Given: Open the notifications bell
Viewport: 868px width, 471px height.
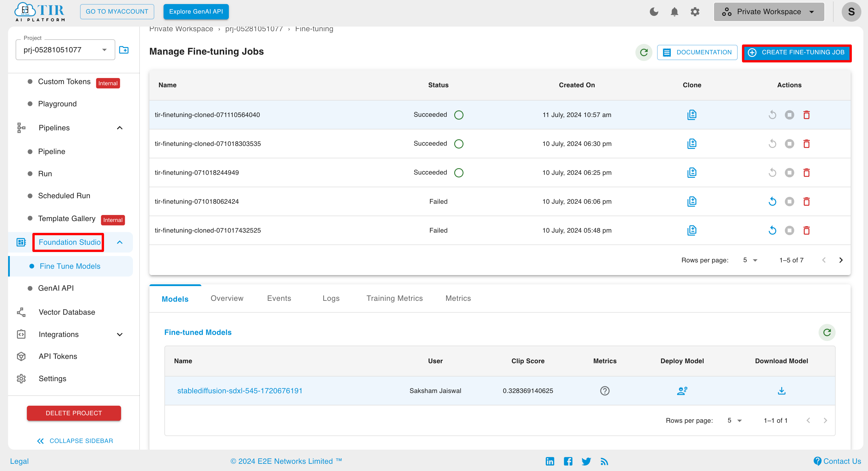Looking at the screenshot, I should click(x=674, y=12).
